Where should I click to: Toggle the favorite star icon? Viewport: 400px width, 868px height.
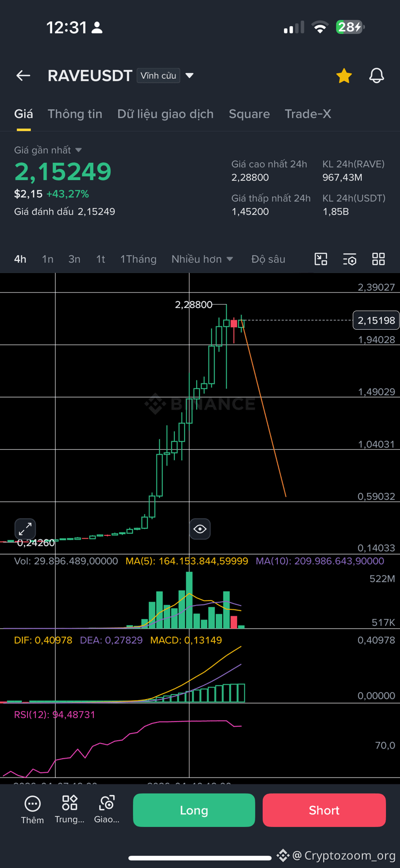coord(344,75)
